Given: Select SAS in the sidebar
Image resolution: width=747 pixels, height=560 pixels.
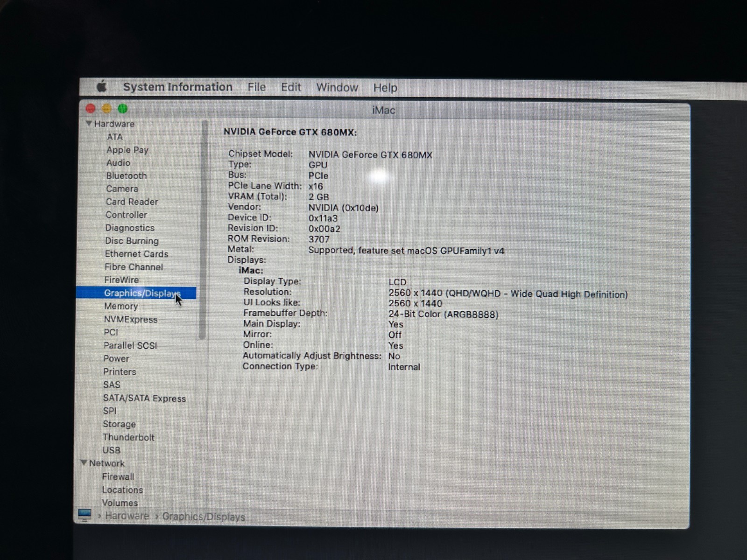Looking at the screenshot, I should (112, 385).
